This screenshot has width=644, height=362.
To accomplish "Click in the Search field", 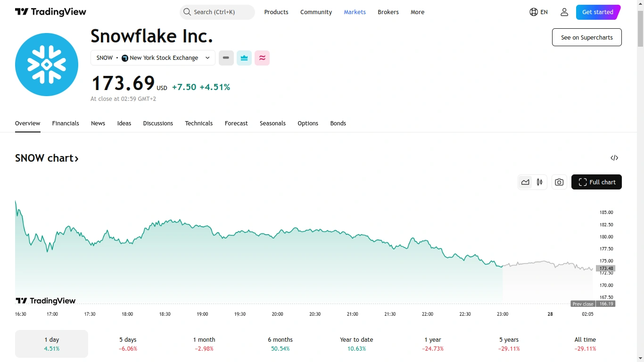I will coord(217,12).
